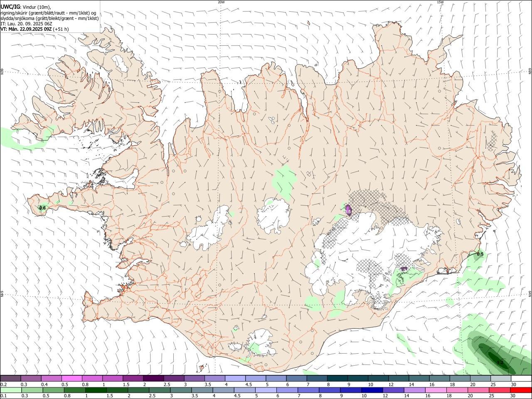Select upper legend dark purple swatch from 2 to 2.5
Viewport: 532px width, 399px height.
tap(153, 378)
